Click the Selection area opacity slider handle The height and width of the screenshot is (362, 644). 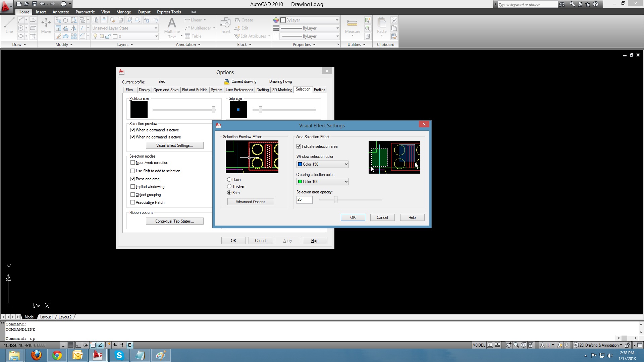(335, 200)
